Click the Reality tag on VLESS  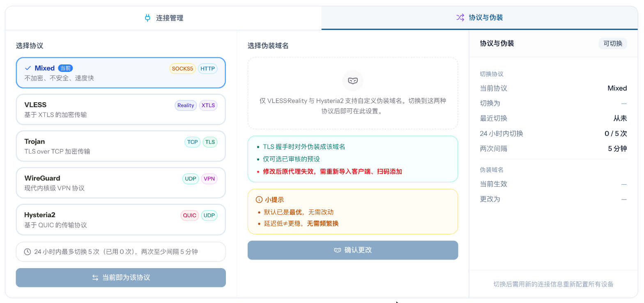(x=186, y=106)
